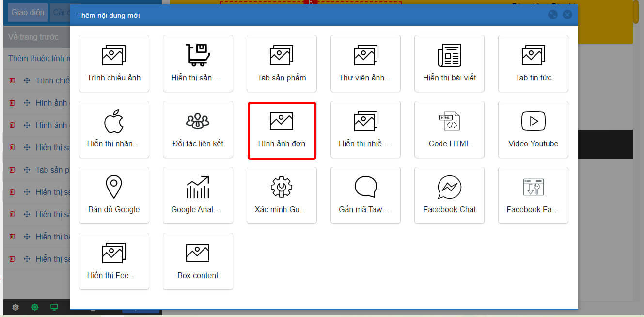Screen dimensions: 644x317
Task: Close the Thêm nội dung mới dialog
Action: click(x=567, y=15)
